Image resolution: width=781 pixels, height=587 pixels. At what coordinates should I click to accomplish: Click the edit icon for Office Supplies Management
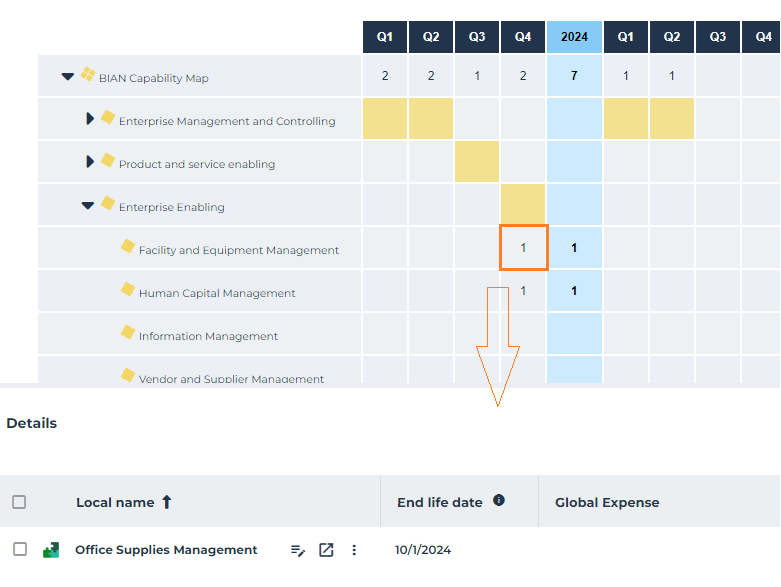click(x=297, y=550)
